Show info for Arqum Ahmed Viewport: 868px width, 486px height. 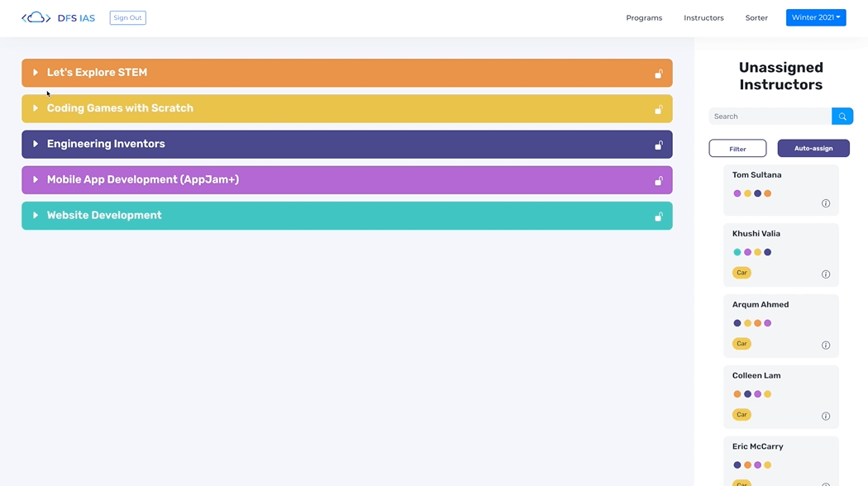coord(825,345)
